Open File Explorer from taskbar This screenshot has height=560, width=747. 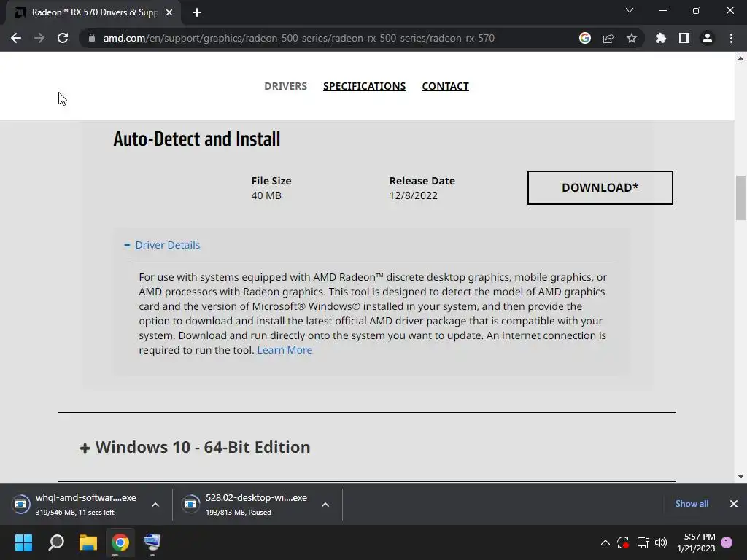pos(88,542)
